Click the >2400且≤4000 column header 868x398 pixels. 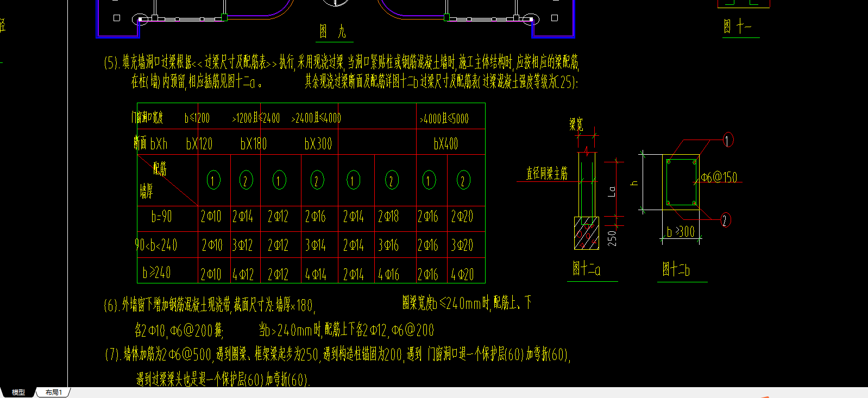316,118
